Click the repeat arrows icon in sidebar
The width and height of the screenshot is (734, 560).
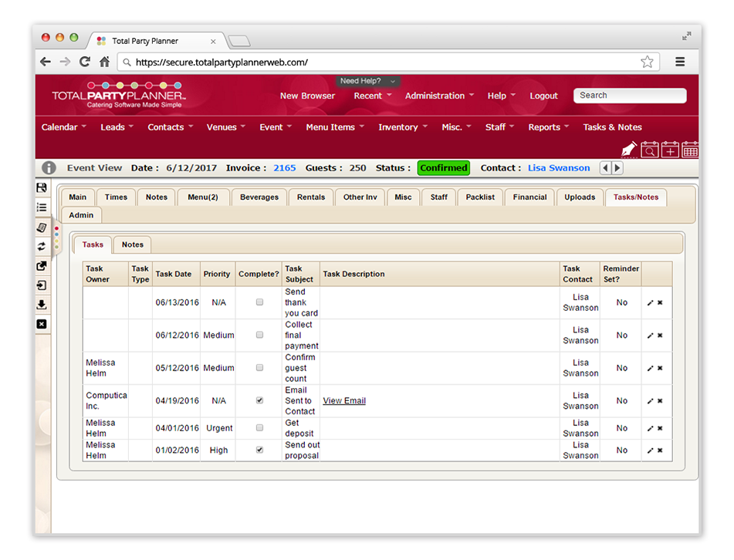[42, 247]
